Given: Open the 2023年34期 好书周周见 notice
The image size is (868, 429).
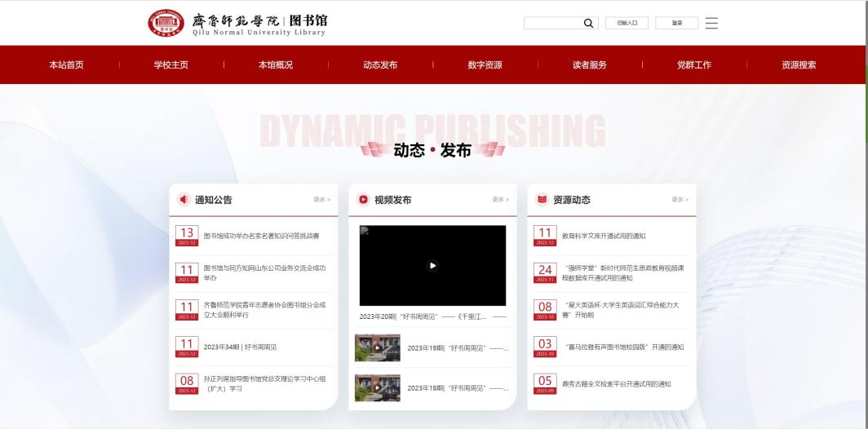Looking at the screenshot, I should (240, 347).
